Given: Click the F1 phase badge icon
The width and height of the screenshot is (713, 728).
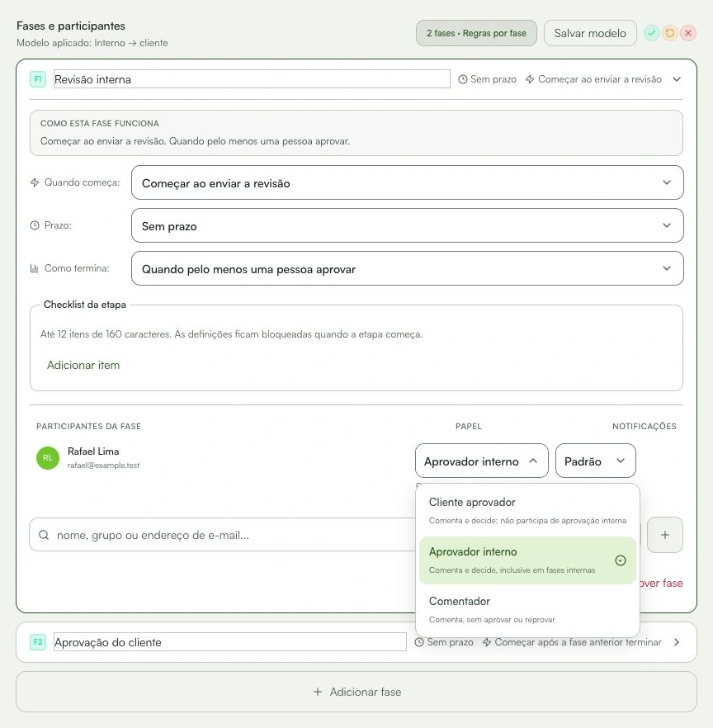Looking at the screenshot, I should (x=38, y=79).
